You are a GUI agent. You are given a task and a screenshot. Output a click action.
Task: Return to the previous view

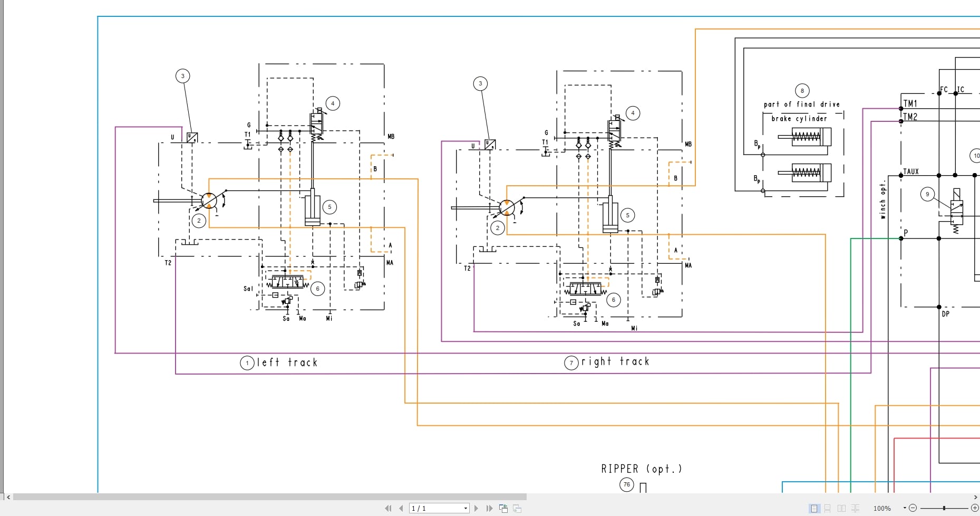coord(503,508)
